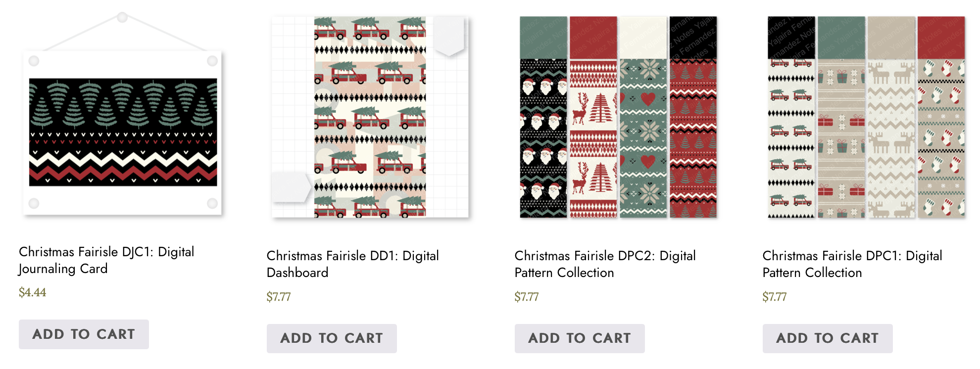Open Christmas Fairisle DJC1 Digital Journaling Card title

(x=106, y=260)
